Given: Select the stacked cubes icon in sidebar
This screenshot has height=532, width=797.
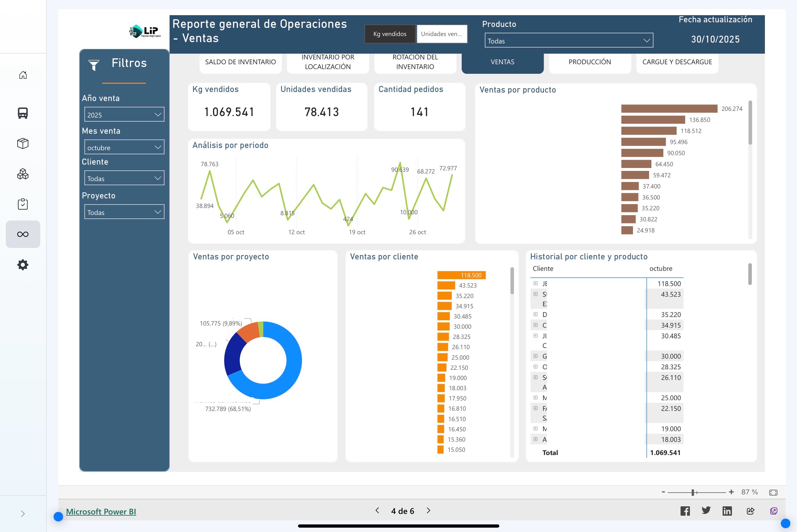Looking at the screenshot, I should point(22,174).
